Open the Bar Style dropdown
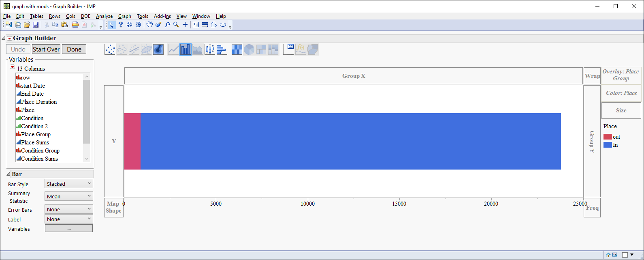The width and height of the screenshot is (644, 260). click(69, 184)
